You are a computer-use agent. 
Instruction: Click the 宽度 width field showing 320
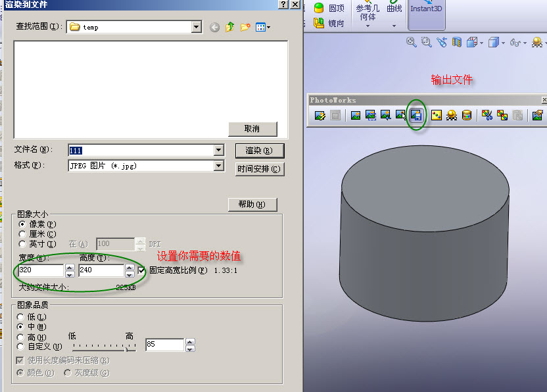pyautogui.click(x=41, y=270)
